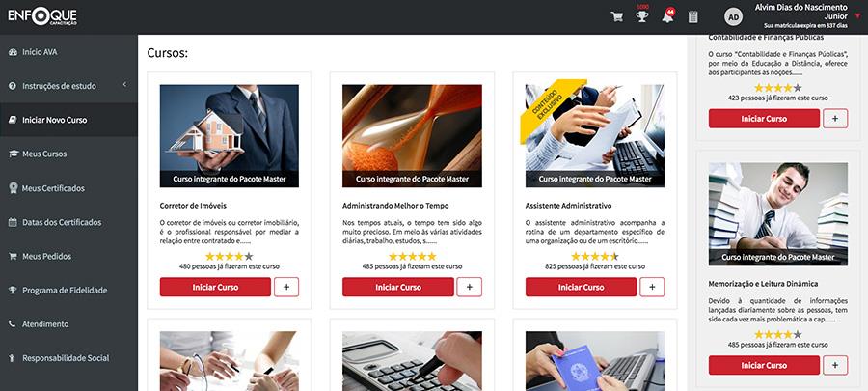Start the Memorização e Leitura Dinâmica course
The width and height of the screenshot is (868, 391).
764,365
